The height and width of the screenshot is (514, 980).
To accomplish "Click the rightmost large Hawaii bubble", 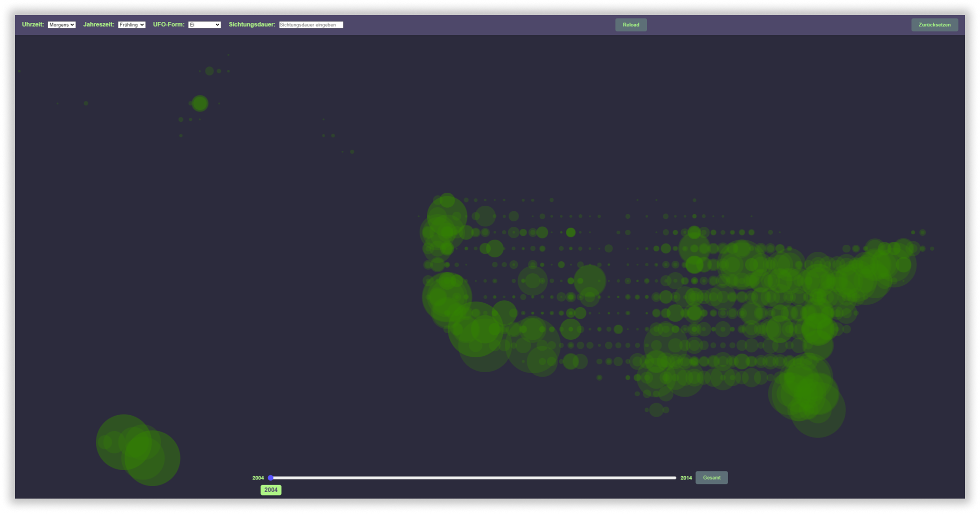I will coord(152,458).
